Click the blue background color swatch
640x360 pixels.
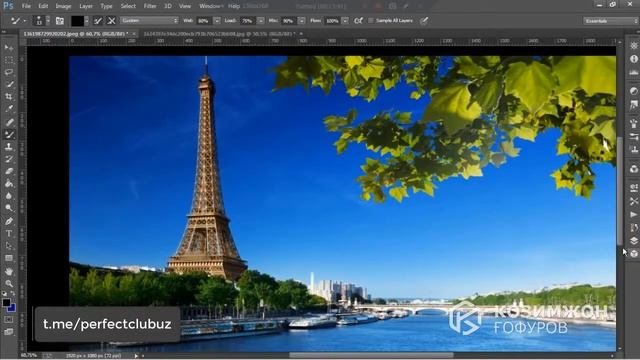(x=12, y=307)
